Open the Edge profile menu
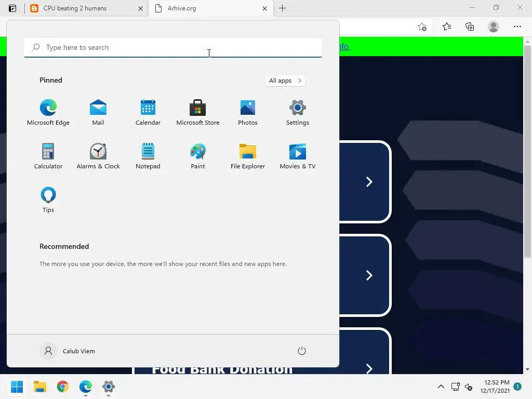The image size is (532, 399). click(x=494, y=26)
